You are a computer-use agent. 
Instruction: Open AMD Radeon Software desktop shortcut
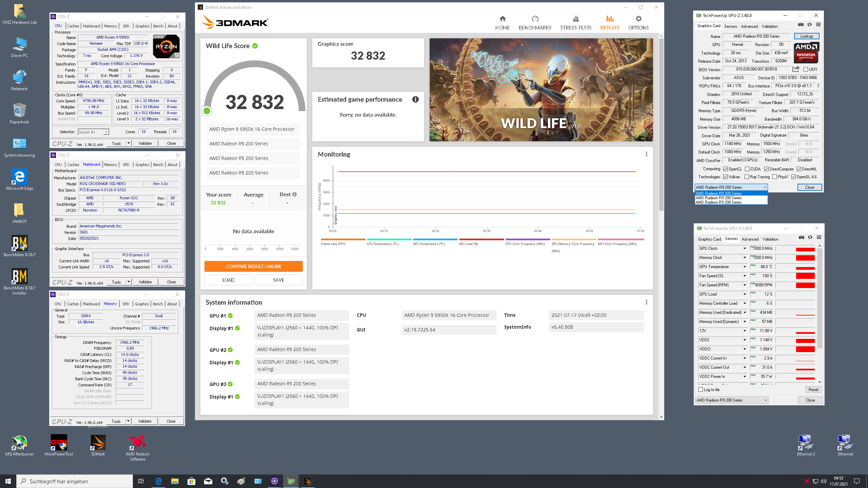[137, 448]
